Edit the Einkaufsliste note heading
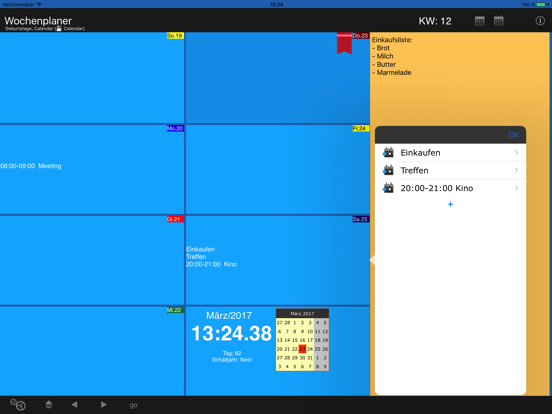 392,40
